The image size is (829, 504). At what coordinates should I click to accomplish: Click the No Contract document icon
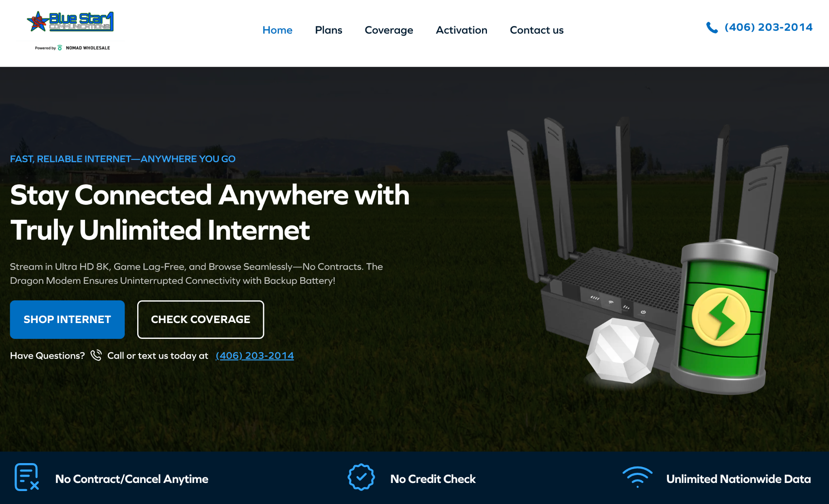[27, 477]
